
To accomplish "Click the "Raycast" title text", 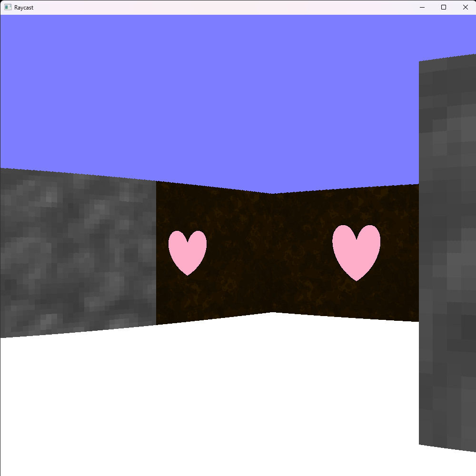I will (24, 8).
